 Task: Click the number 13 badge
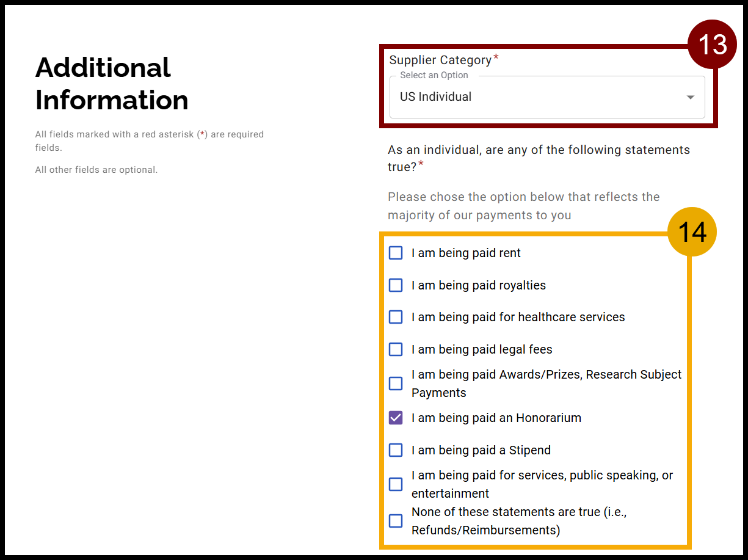pos(713,44)
